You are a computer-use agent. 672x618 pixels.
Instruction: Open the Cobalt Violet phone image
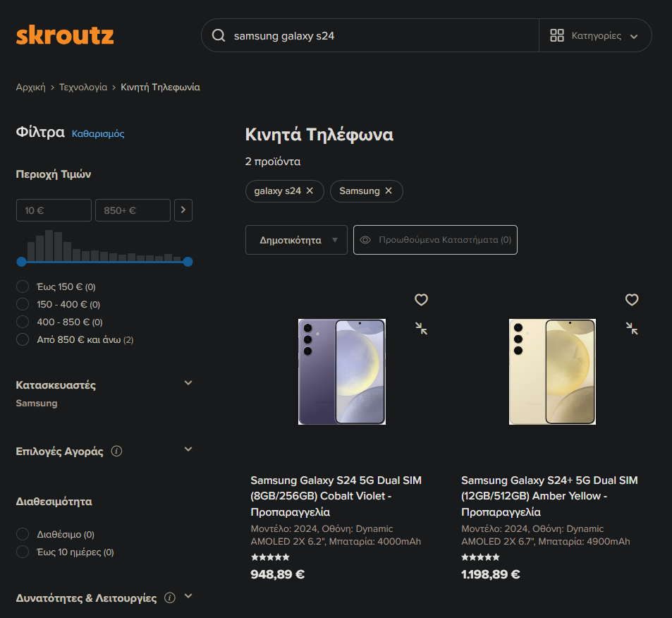[x=341, y=371]
